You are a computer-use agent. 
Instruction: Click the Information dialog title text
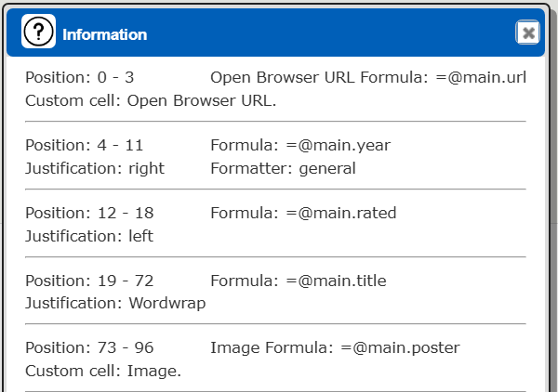point(105,34)
